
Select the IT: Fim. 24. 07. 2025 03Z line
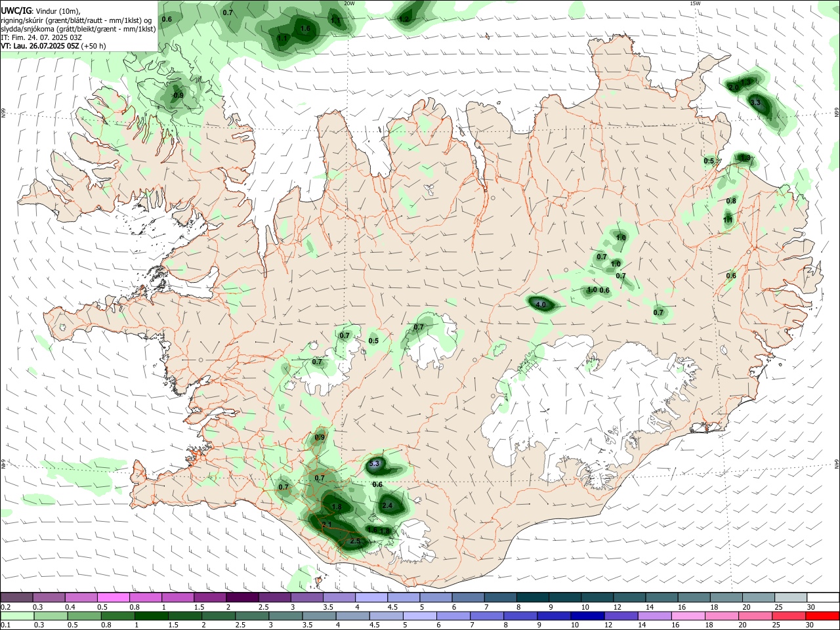pos(41,37)
